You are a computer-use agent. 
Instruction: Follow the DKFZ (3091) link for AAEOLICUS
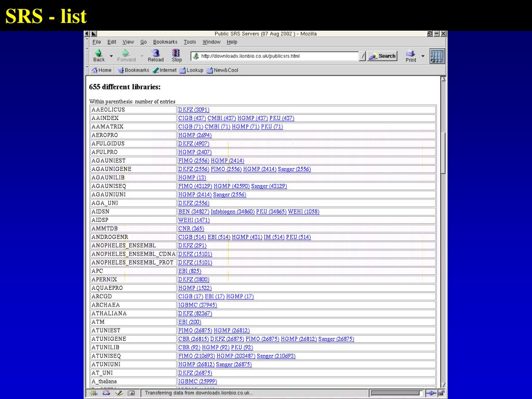click(x=194, y=110)
